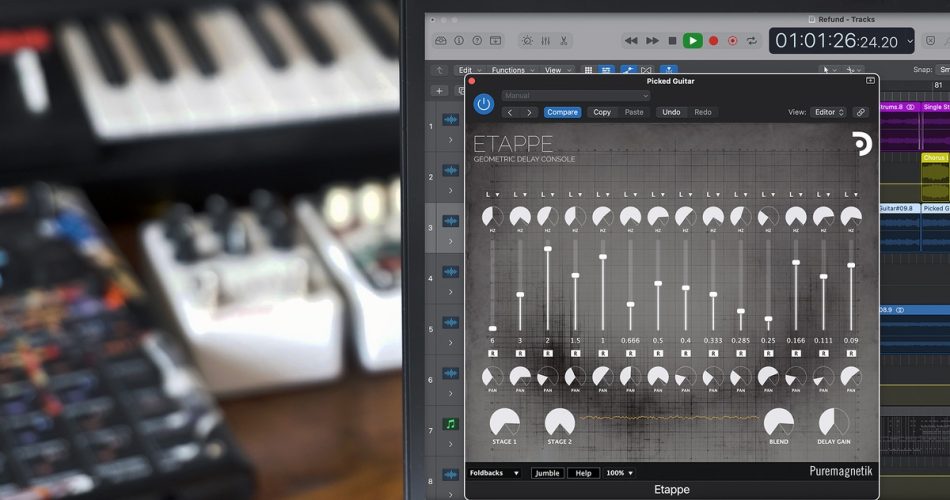Open the Edit menu in Tracks area
The width and height of the screenshot is (950, 500).
pos(468,70)
